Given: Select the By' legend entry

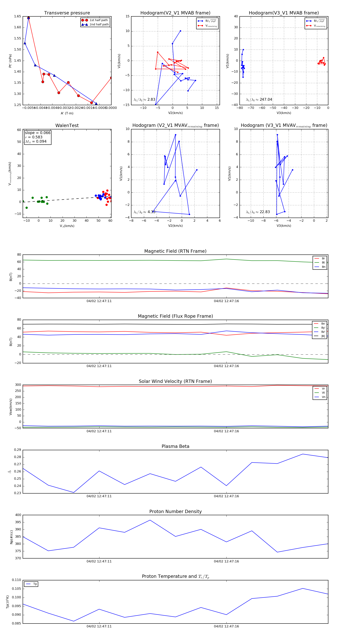Looking at the screenshot, I should (x=320, y=328).
